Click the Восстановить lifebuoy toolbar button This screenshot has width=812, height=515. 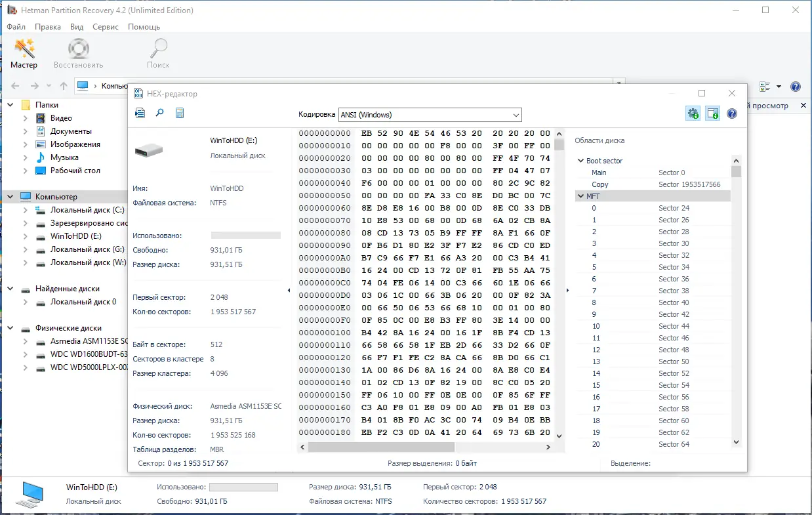coord(79,54)
